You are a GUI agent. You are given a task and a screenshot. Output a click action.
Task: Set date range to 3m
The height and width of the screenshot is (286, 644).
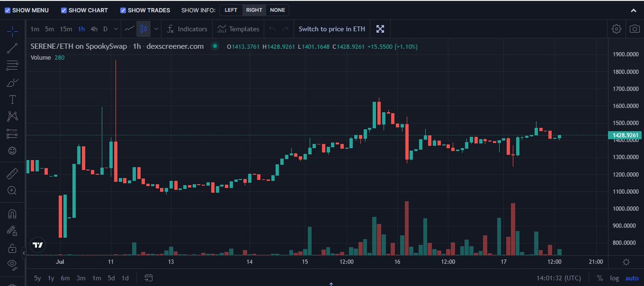[x=81, y=278]
